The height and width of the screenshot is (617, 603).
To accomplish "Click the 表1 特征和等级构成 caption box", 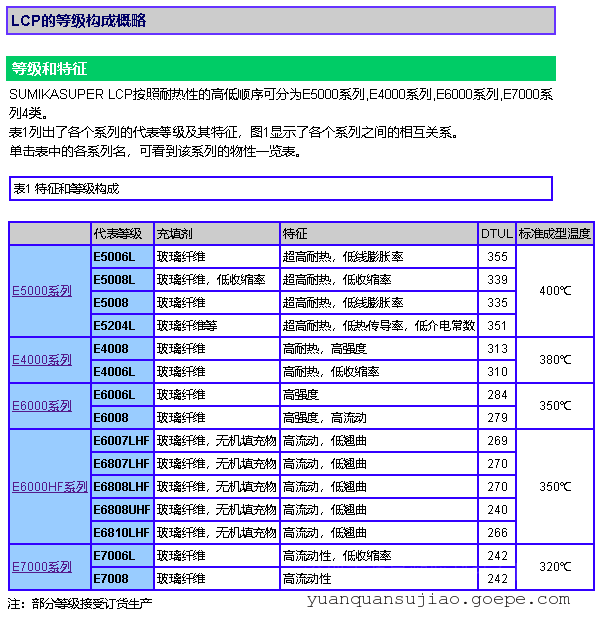I will click(x=280, y=188).
